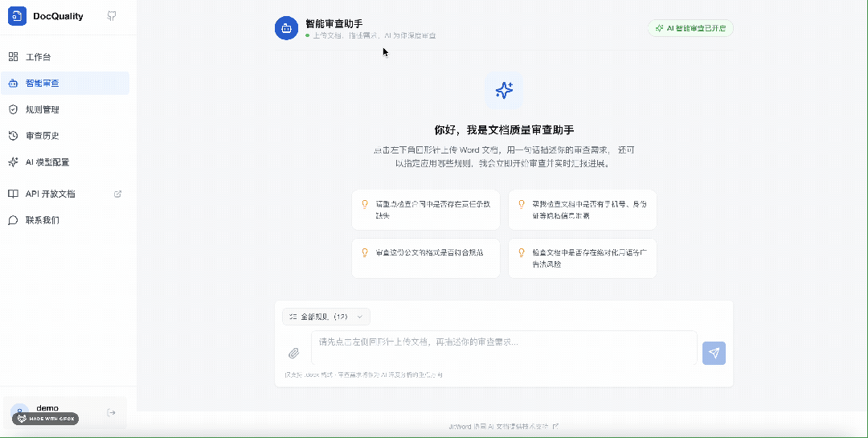Choose the 责任条款缺失 contract suggestion card

(426, 210)
